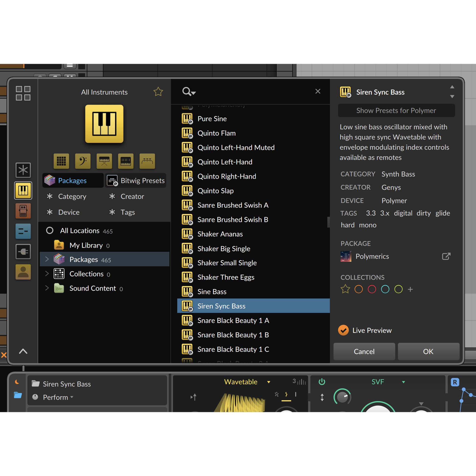Screen dimensions: 476x476
Task: Switch to the Bitwig Presets tab
Action: [x=136, y=181]
